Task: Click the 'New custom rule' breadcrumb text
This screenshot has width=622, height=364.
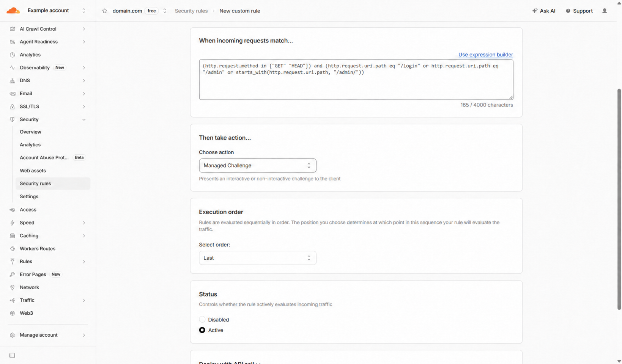Action: point(240,11)
